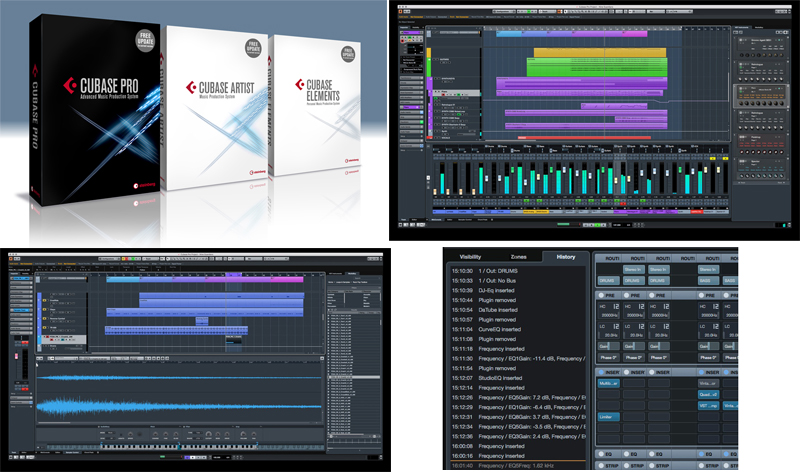The width and height of the screenshot is (800, 476).
Task: Select the 15:12:34 EQ5Gain -3.5 dB entry
Action: click(518, 427)
